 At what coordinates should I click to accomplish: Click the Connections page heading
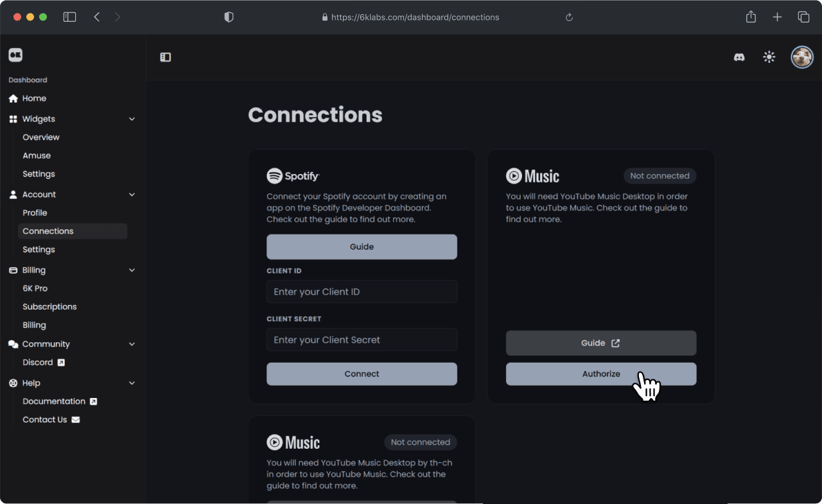tap(315, 115)
